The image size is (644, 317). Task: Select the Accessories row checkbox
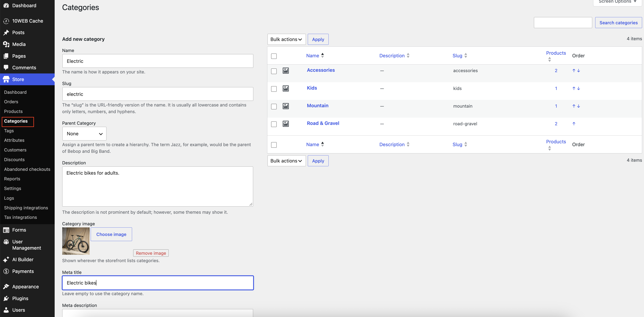[x=274, y=71]
